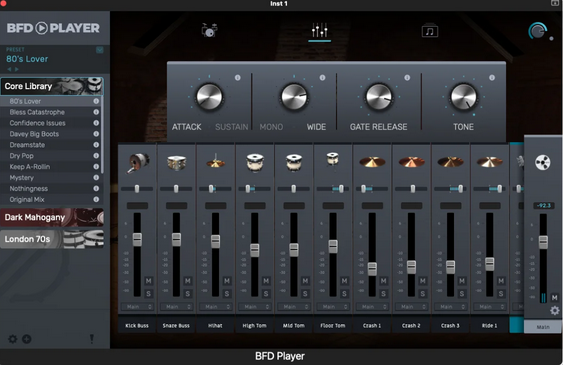Solo the Floor Tom channel
Image resolution: width=563 pixels, height=365 pixels.
click(x=344, y=294)
